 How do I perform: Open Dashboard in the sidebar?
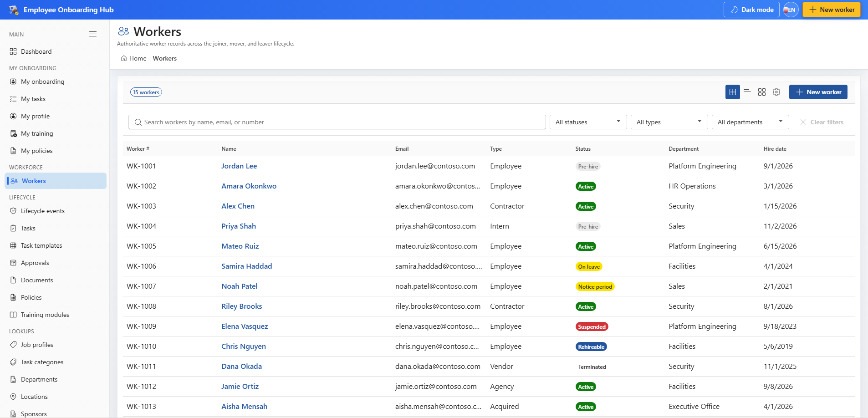coord(56,51)
